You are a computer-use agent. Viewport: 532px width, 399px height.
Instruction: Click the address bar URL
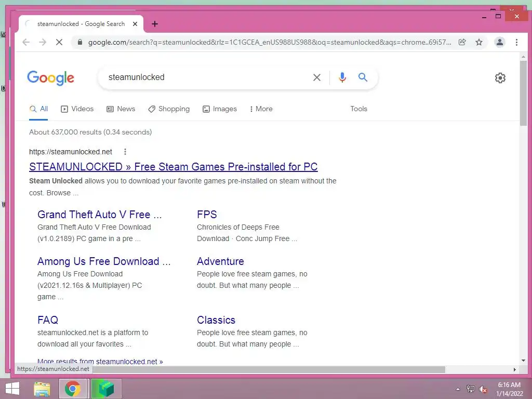tap(270, 42)
